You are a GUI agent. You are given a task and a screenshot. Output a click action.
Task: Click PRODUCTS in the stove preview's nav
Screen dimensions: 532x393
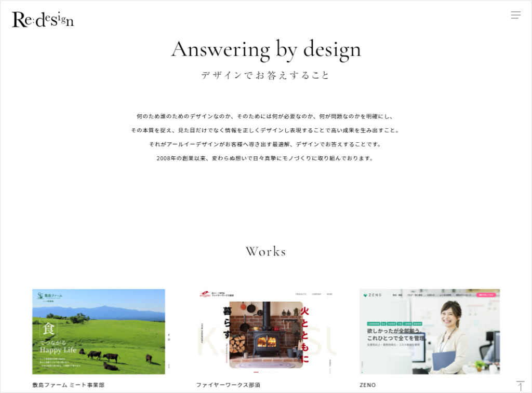coord(301,294)
